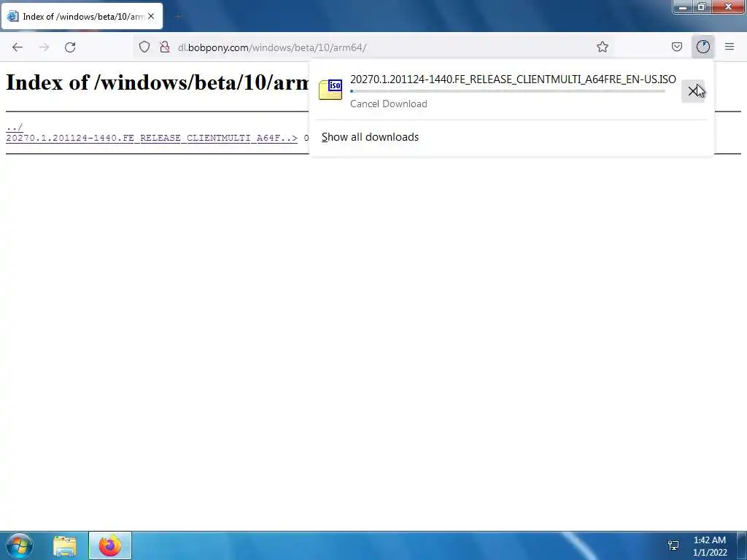This screenshot has width=747, height=560.
Task: Click the ISO filename in downloads panel
Action: [513, 79]
